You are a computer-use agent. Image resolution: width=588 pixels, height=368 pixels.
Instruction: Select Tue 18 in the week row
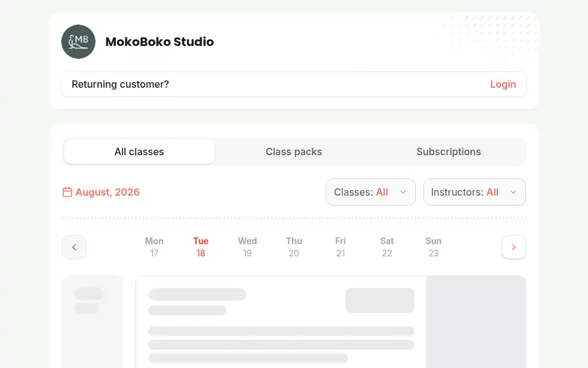tap(201, 247)
